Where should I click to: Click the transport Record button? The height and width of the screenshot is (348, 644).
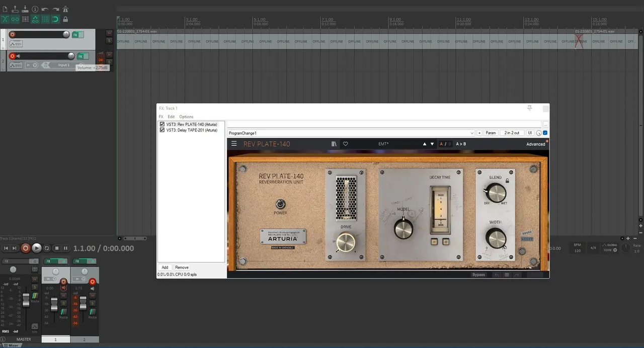25,248
